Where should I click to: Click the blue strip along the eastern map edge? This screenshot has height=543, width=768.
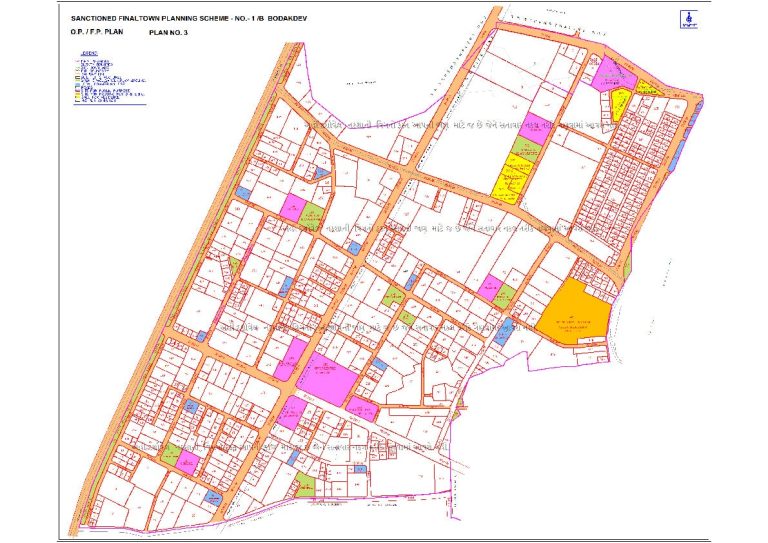point(682,153)
